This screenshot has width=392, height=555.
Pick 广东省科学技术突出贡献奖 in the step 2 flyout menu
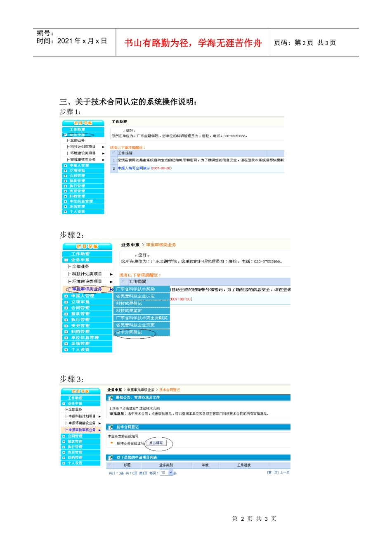click(x=142, y=318)
